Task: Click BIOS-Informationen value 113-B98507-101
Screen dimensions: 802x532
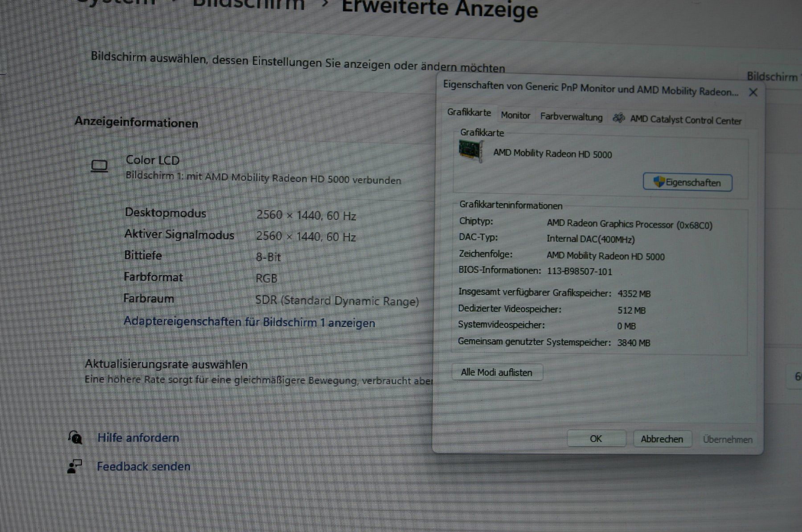Action: [579, 272]
